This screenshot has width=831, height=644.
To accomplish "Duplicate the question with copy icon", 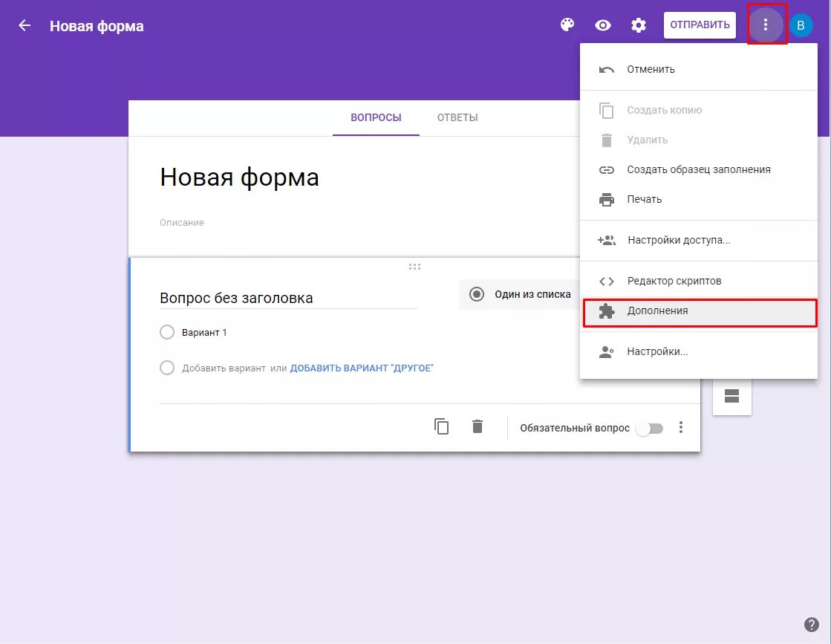I will (x=441, y=426).
